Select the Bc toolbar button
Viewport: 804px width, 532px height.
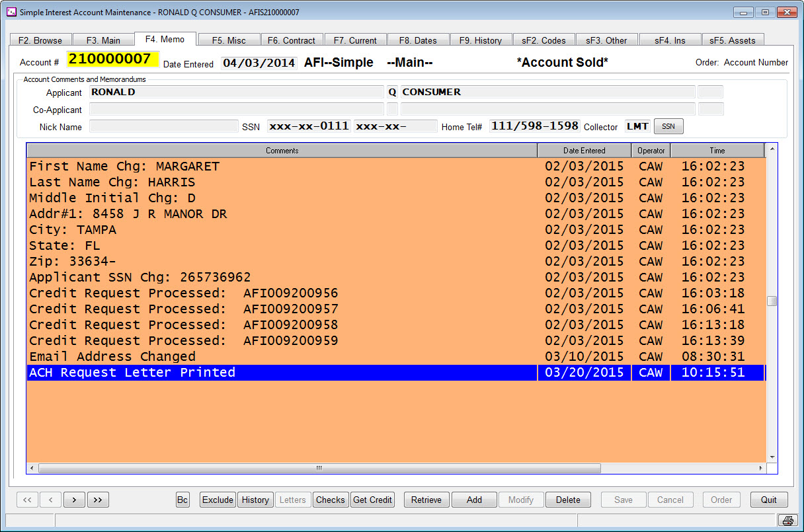[182, 500]
